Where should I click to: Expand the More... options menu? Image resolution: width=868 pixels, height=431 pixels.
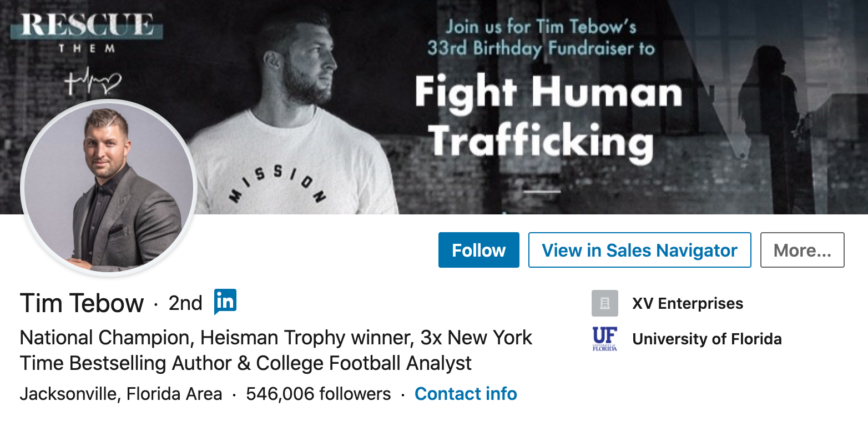point(802,250)
